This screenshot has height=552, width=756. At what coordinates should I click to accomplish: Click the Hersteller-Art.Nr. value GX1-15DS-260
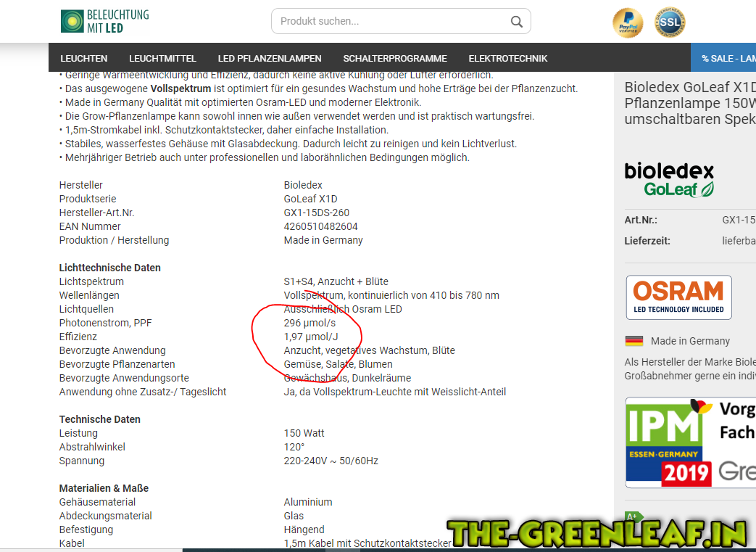tap(316, 213)
